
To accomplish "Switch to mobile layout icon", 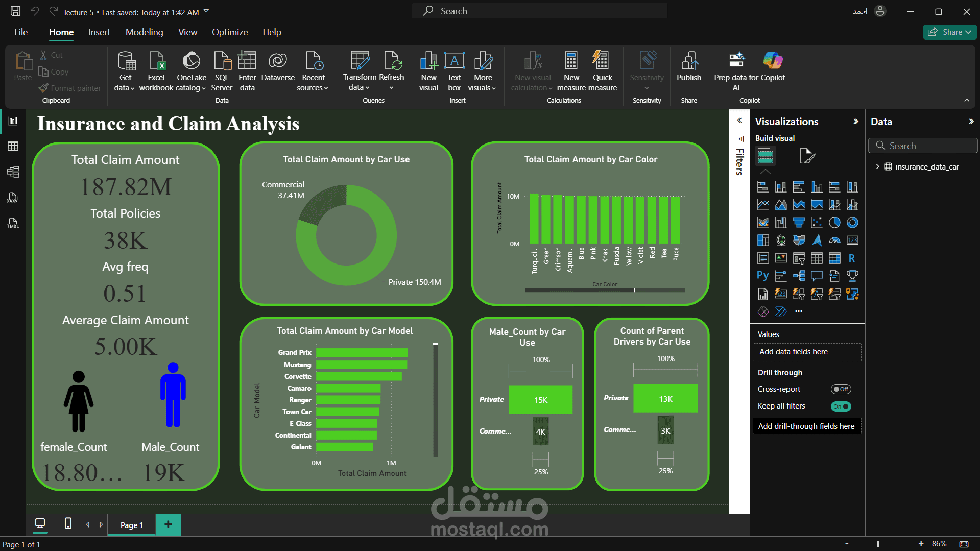I will point(68,523).
